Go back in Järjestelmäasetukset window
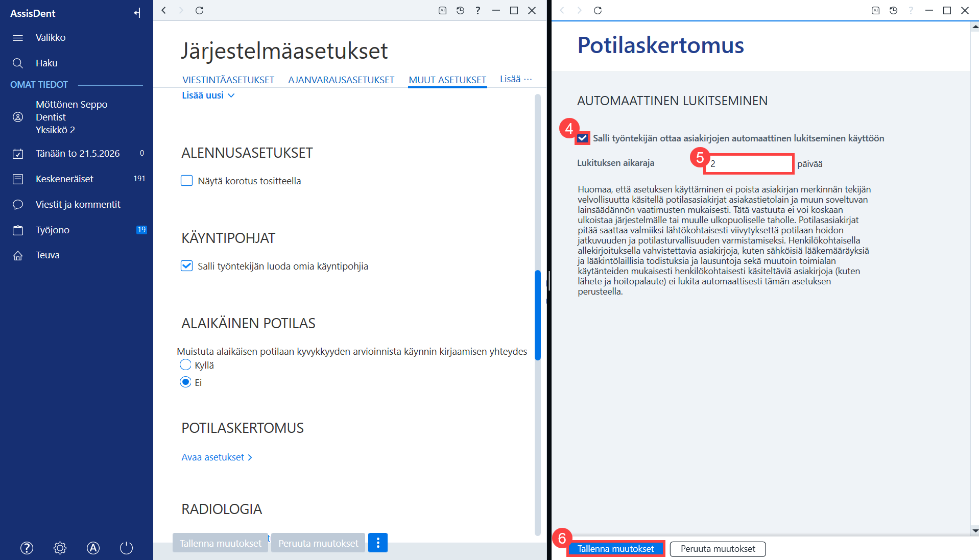The width and height of the screenshot is (979, 560). pyautogui.click(x=164, y=10)
